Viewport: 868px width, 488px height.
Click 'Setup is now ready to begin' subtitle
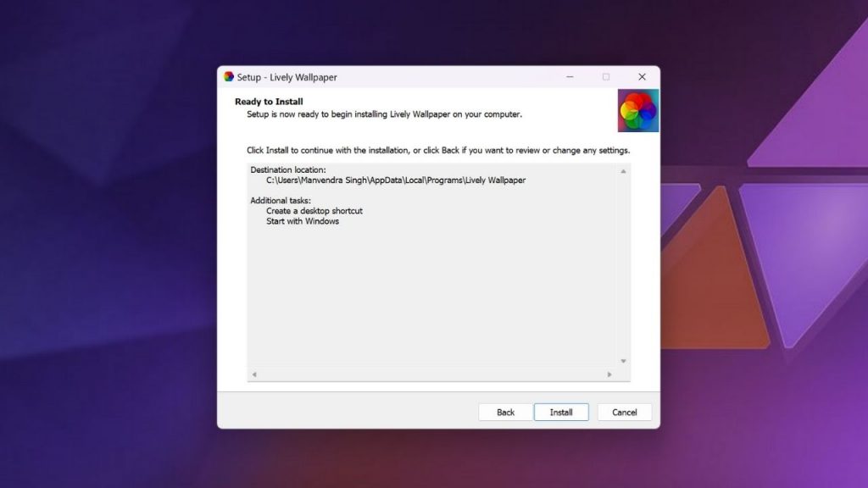click(384, 114)
